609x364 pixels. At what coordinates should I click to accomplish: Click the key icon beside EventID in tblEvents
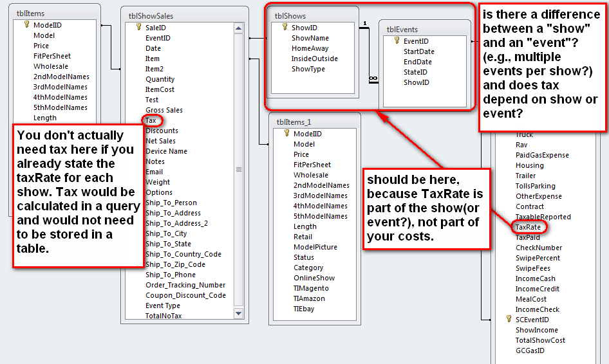click(x=397, y=41)
